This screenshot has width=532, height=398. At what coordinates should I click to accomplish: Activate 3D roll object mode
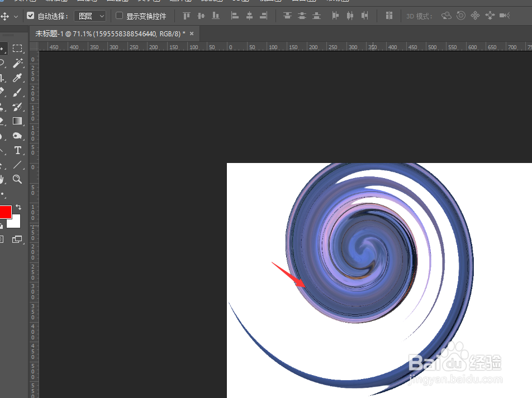click(460, 16)
